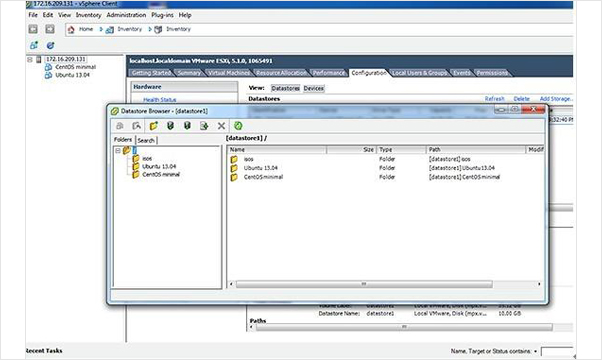Click the upload files to datastore icon
The width and height of the screenshot is (602, 360).
click(170, 126)
